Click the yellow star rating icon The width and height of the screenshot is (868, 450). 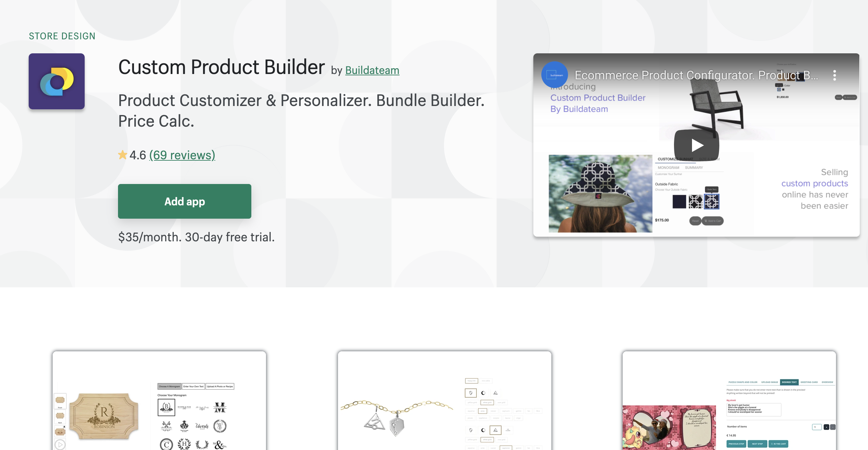click(123, 155)
